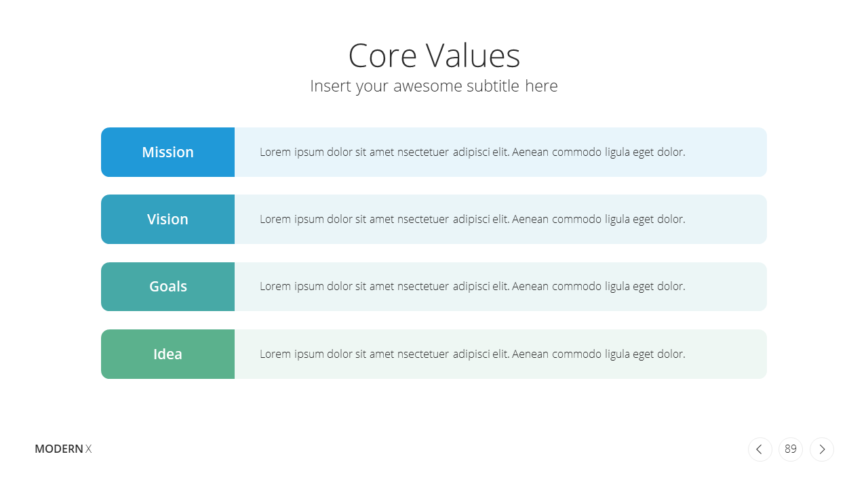Go to the previous slide arrow

tap(759, 449)
